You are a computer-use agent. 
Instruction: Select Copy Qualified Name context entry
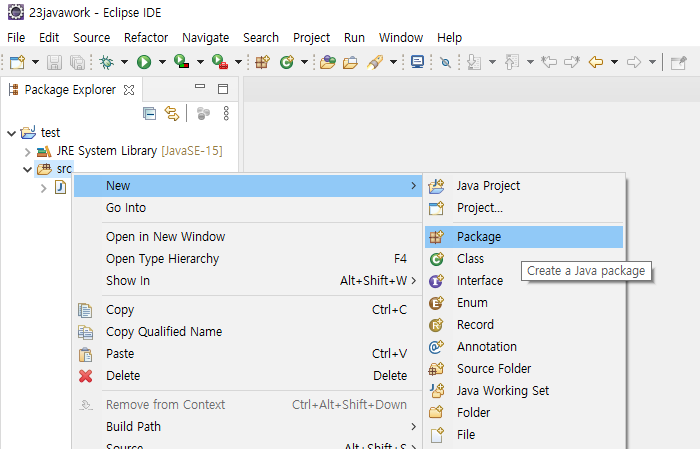click(x=248, y=332)
